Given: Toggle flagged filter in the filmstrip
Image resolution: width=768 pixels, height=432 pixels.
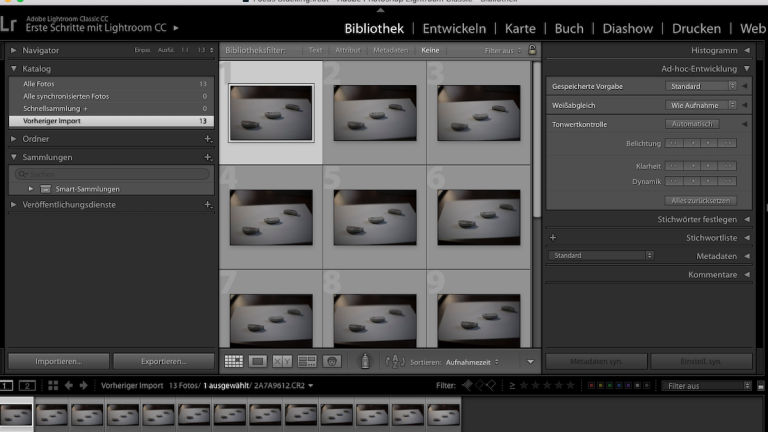Looking at the screenshot, I should point(467,385).
